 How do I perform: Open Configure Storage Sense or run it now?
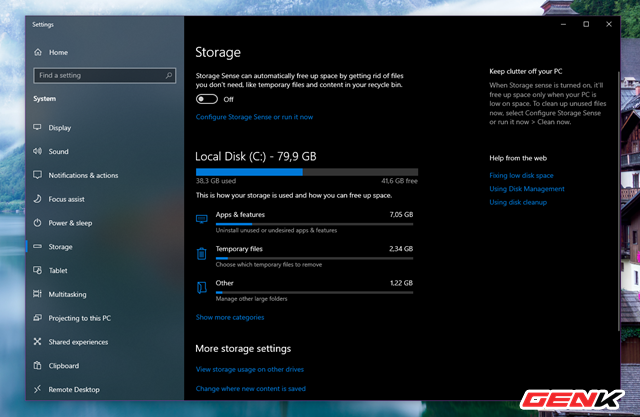point(254,117)
